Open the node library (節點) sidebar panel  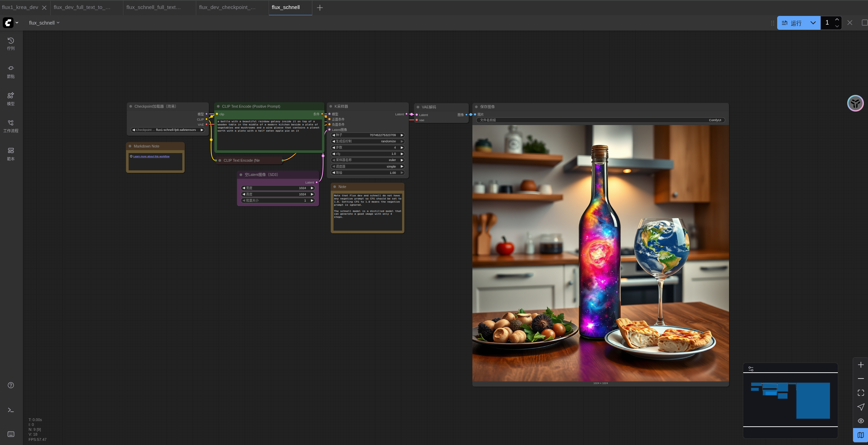tap(11, 72)
